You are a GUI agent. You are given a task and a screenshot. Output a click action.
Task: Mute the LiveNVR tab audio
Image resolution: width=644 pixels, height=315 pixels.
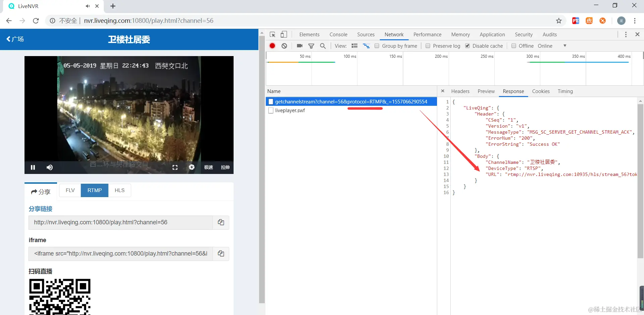click(x=88, y=6)
